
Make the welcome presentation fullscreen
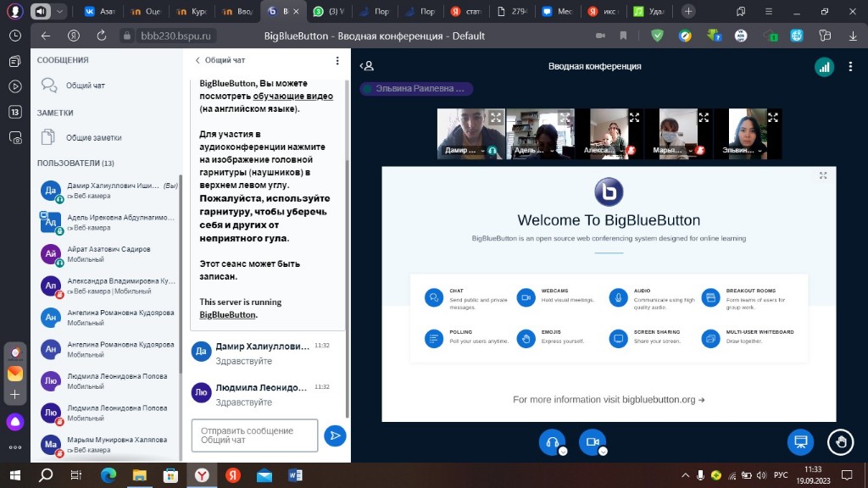click(x=822, y=175)
